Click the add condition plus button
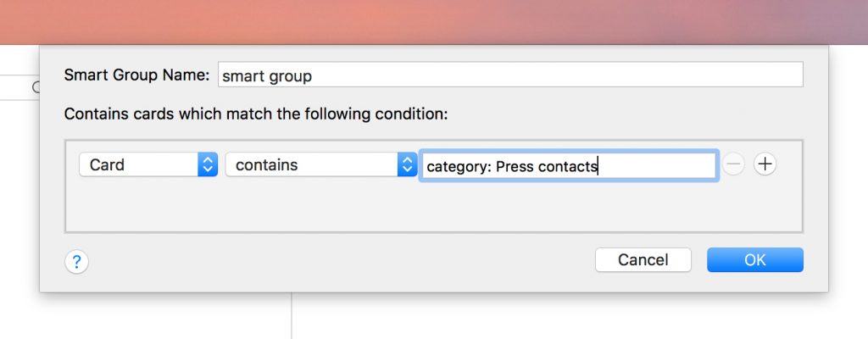This screenshot has height=339, width=868. tap(765, 164)
